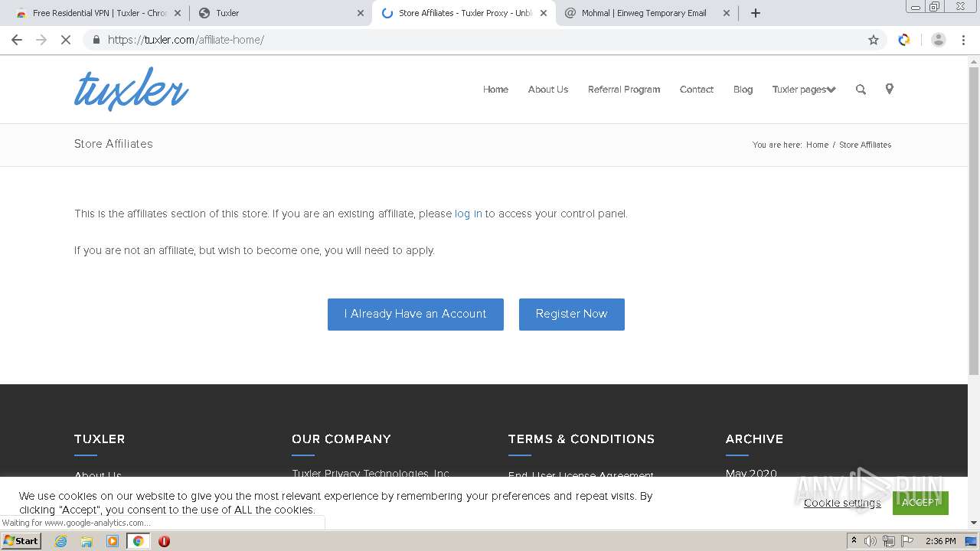Follow the 'log in' link
980x551 pixels.
(469, 214)
